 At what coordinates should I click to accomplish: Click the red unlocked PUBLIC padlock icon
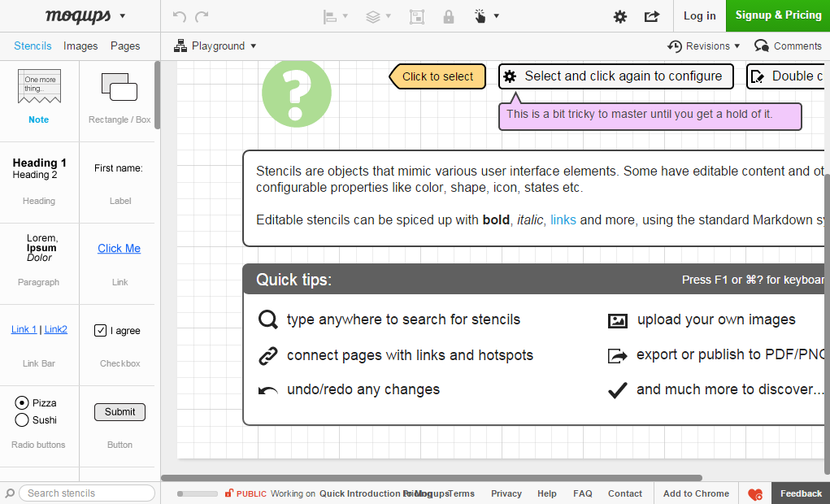coord(228,493)
